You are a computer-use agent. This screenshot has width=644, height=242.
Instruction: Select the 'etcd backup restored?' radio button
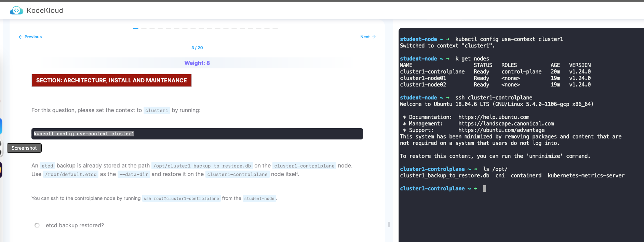pos(37,226)
